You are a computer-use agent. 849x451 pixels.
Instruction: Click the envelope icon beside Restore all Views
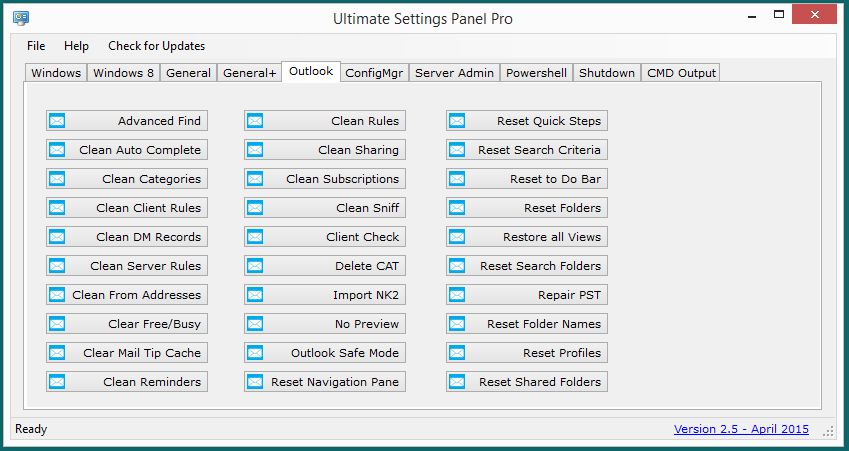pyautogui.click(x=457, y=237)
